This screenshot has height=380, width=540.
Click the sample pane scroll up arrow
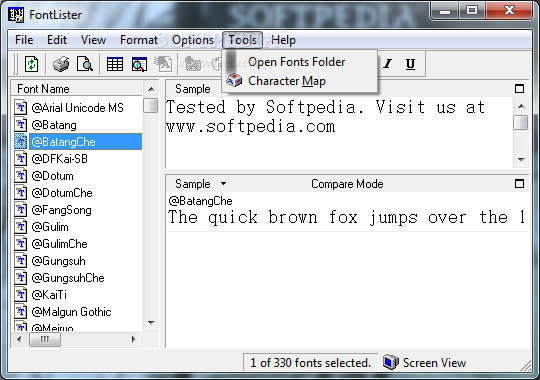[x=521, y=106]
